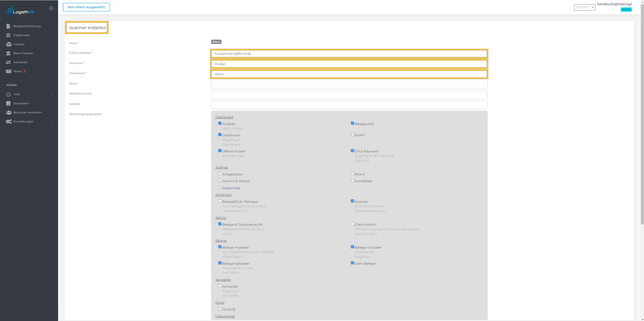Screen dimensions: 644x321
Task: Check the Belege&Dok. Manager checkbox
Action: [220, 201]
